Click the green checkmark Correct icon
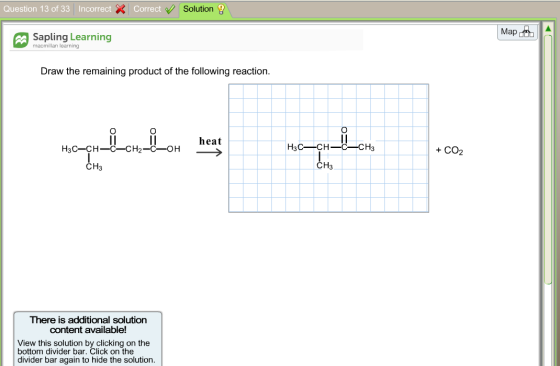This screenshot has height=366, width=560. (x=170, y=9)
